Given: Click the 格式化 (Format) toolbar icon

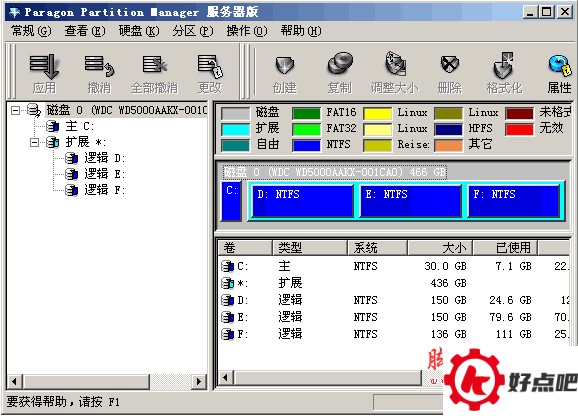Looking at the screenshot, I should click(x=504, y=66).
